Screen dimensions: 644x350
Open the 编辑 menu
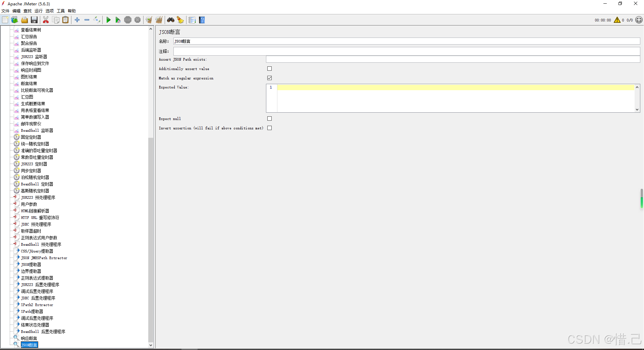[16, 11]
